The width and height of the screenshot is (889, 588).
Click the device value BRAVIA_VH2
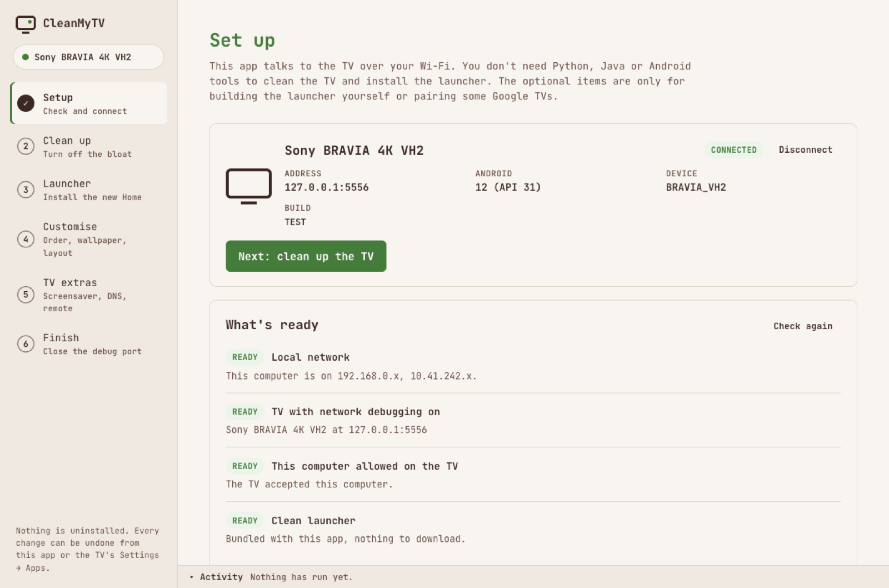click(696, 187)
